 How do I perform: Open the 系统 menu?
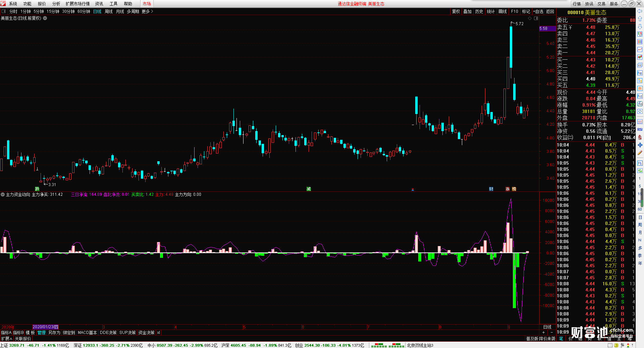point(13,4)
